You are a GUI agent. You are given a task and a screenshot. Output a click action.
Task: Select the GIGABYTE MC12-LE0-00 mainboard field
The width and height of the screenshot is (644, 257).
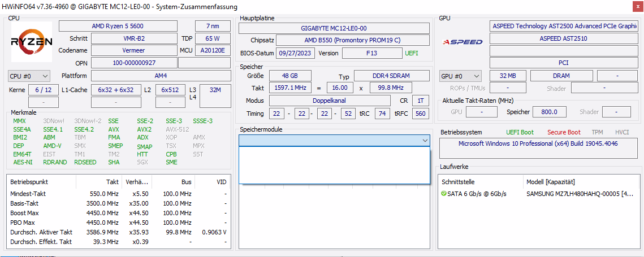[334, 28]
